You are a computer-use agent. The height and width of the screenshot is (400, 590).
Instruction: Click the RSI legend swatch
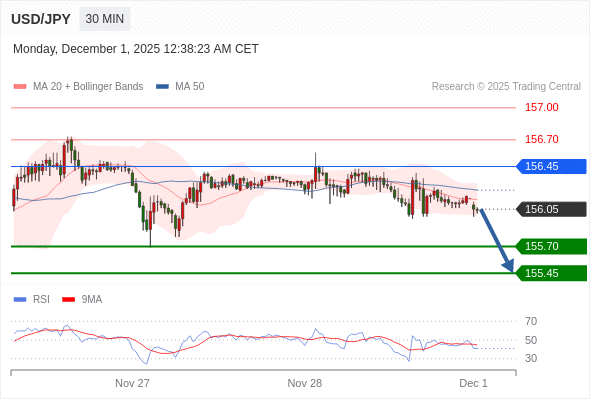[x=20, y=300]
